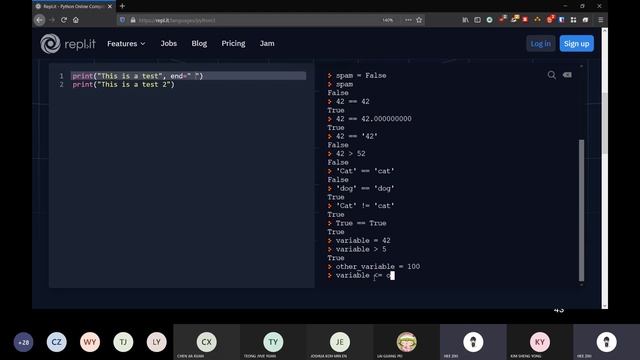The width and height of the screenshot is (640, 360).
Task: Open the Firefox library icon
Action: pyautogui.click(x=465, y=20)
